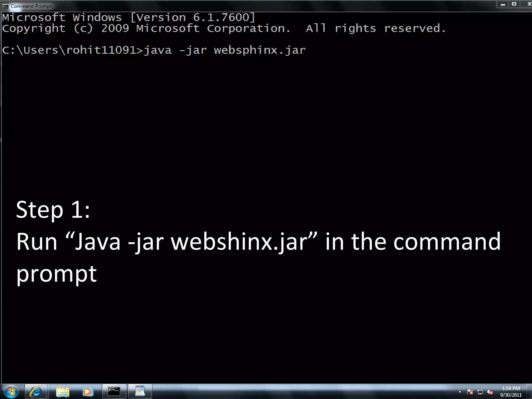Open the clock showing 1:54 PM
The image size is (532, 399).
pos(511,388)
